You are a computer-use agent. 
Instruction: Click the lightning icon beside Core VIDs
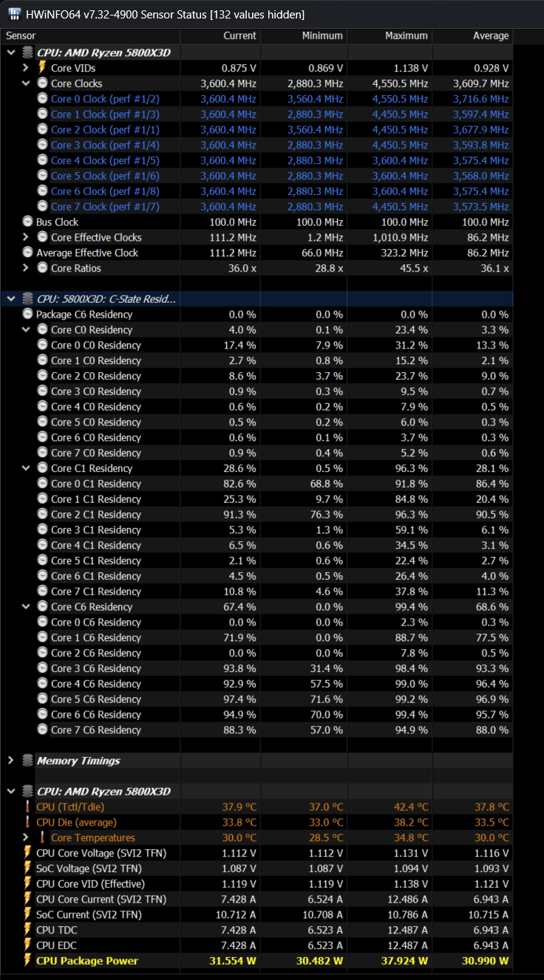pyautogui.click(x=42, y=68)
